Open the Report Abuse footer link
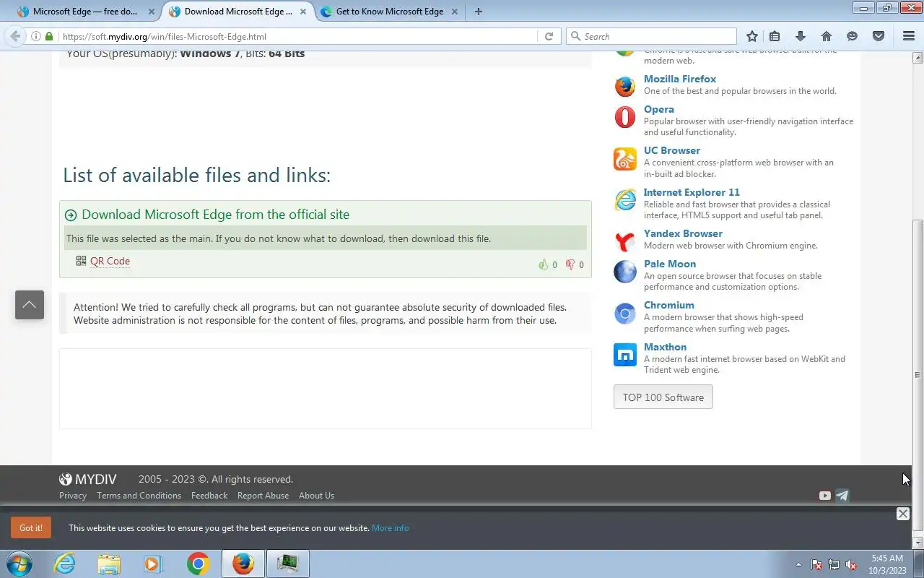The width and height of the screenshot is (924, 578). coord(263,496)
